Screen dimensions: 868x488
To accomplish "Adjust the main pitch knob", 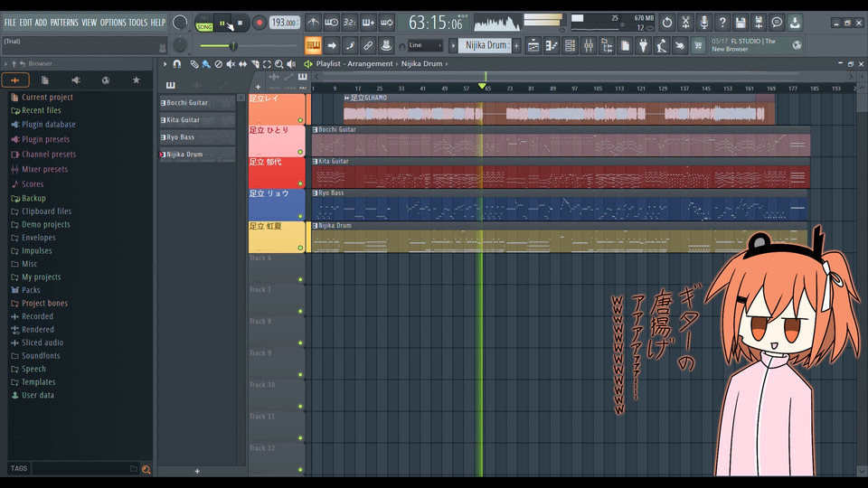I will click(x=180, y=45).
